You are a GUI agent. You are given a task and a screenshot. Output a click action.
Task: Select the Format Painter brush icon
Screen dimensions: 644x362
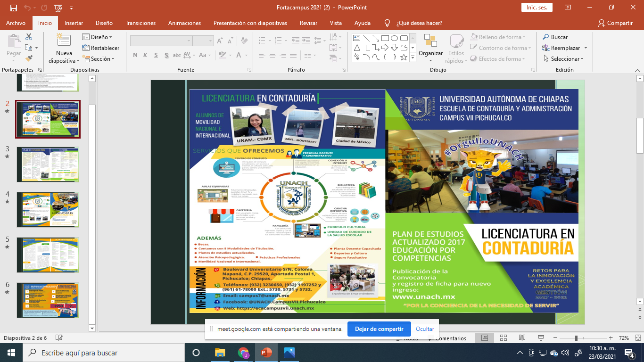click(29, 58)
